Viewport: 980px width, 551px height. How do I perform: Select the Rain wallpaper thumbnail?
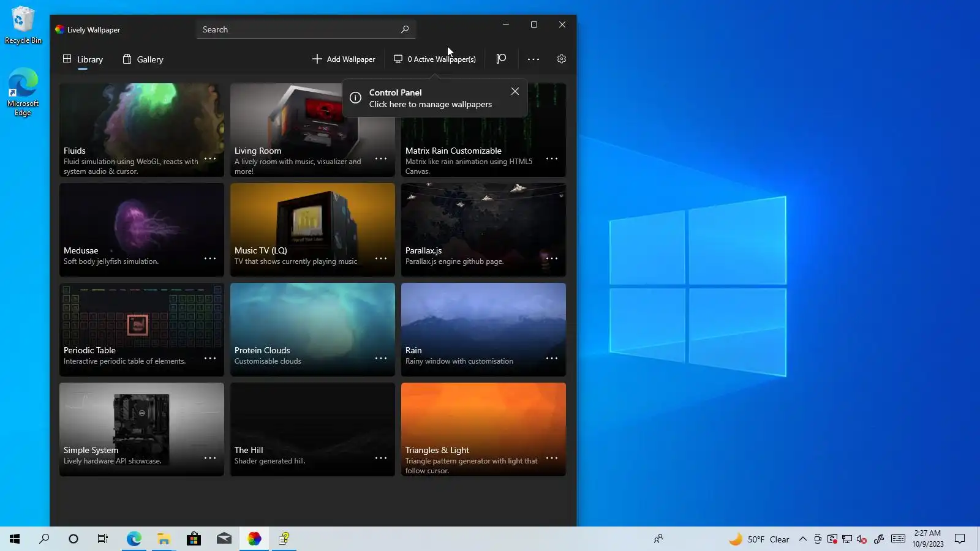483,329
